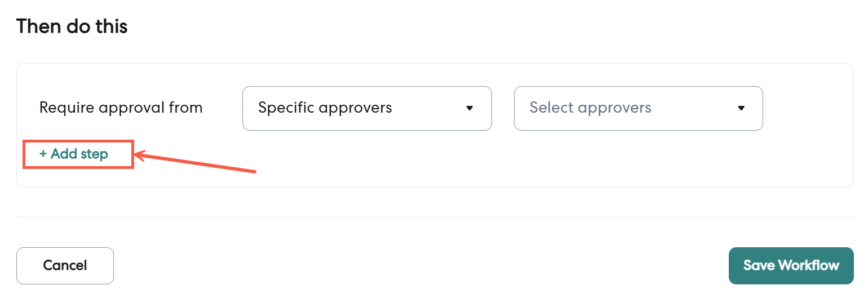Click the 'Specific approvers' selected value text
Viewport: 868px width, 303px height.
pyautogui.click(x=325, y=108)
